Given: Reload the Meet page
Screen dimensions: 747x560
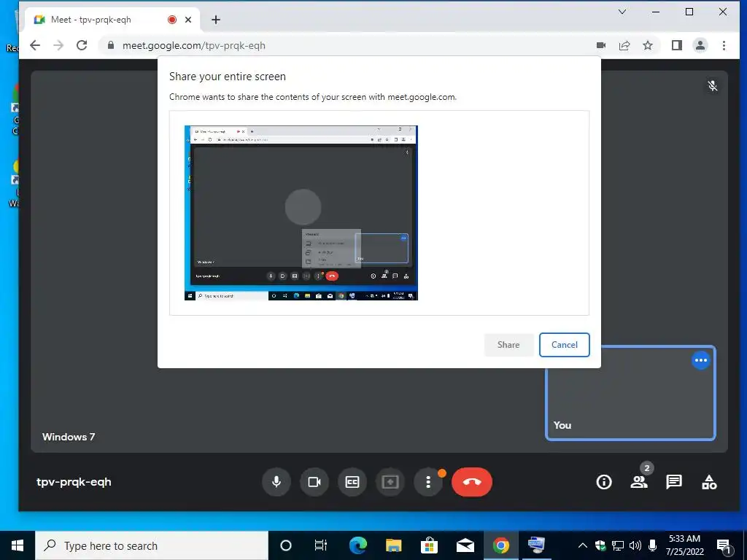Looking at the screenshot, I should coord(82,45).
